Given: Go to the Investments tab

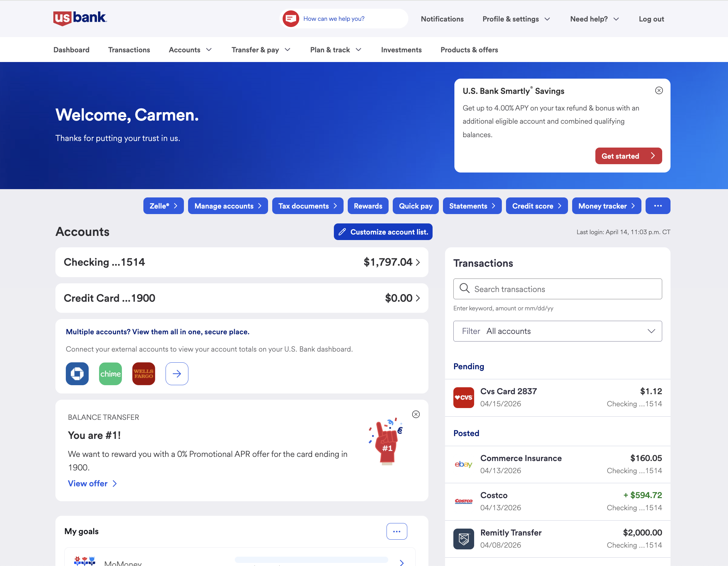Looking at the screenshot, I should pos(401,50).
